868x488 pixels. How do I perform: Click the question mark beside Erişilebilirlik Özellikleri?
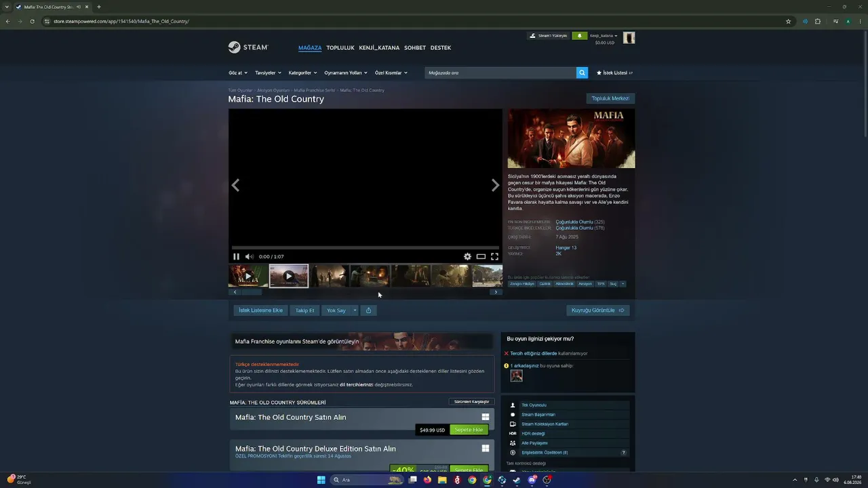(624, 453)
